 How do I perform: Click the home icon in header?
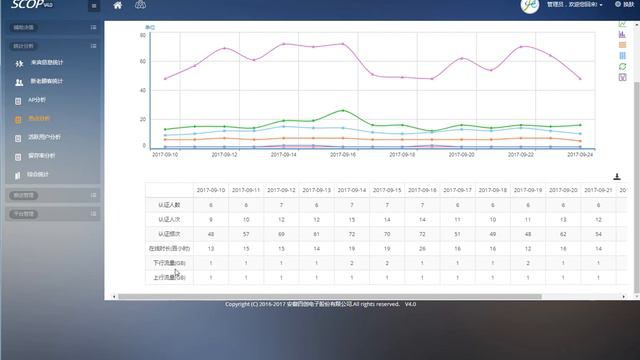click(118, 5)
